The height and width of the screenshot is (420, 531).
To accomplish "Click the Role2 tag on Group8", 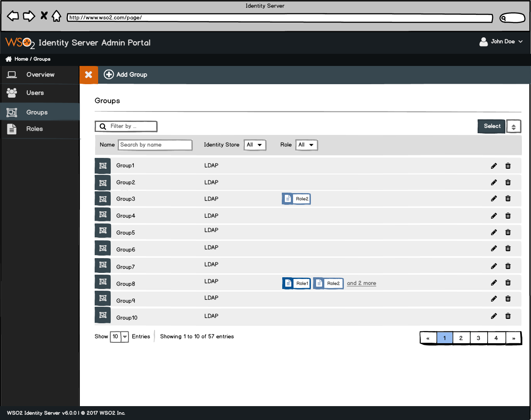I will pyautogui.click(x=328, y=283).
